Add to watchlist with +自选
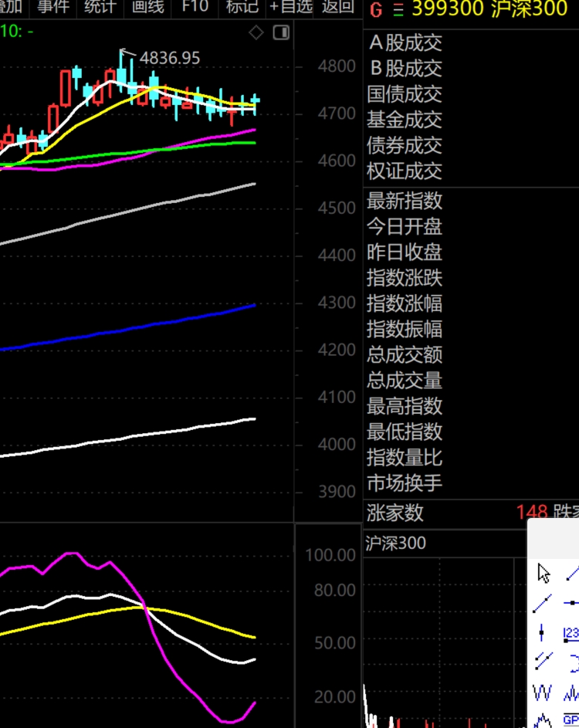Image resolution: width=579 pixels, height=728 pixels. click(290, 8)
